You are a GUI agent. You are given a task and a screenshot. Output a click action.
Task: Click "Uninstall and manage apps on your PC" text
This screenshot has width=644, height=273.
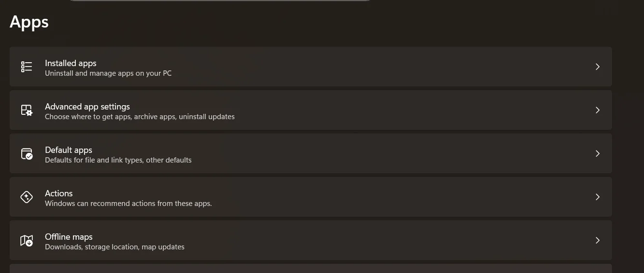pos(108,73)
